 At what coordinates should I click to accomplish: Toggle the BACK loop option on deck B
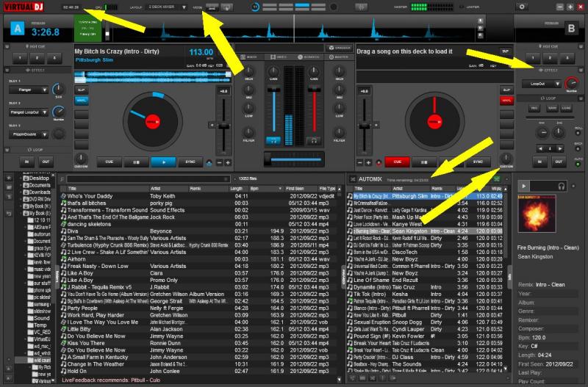pos(578,149)
